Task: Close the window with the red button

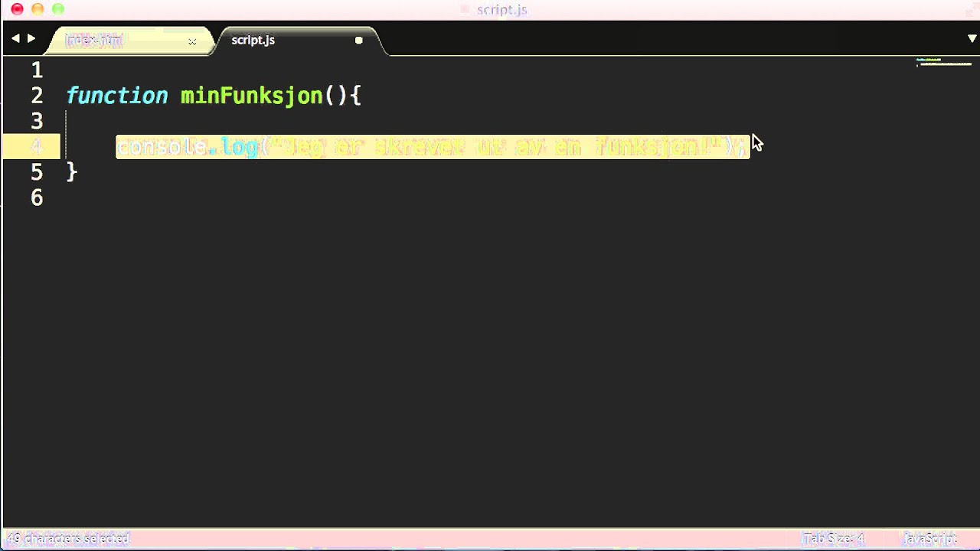Action: pos(17,9)
